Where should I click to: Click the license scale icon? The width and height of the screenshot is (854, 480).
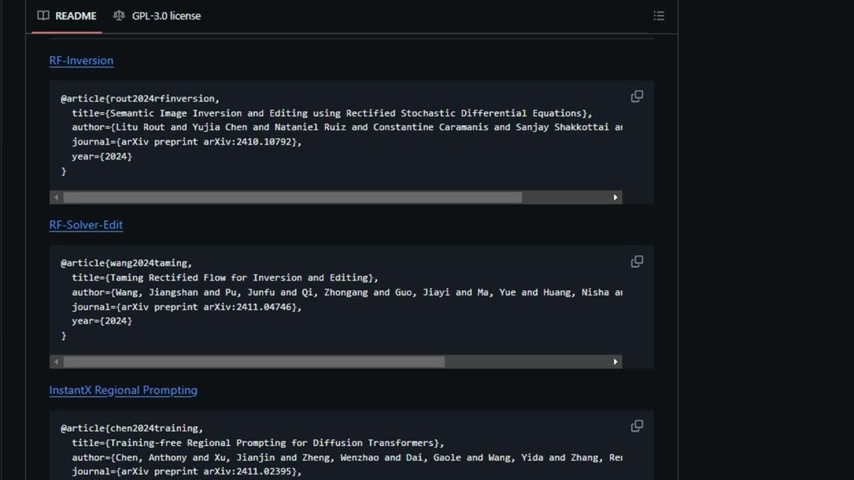119,15
